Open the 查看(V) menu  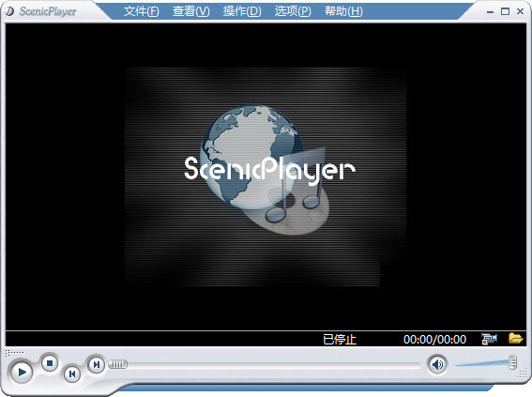(191, 11)
